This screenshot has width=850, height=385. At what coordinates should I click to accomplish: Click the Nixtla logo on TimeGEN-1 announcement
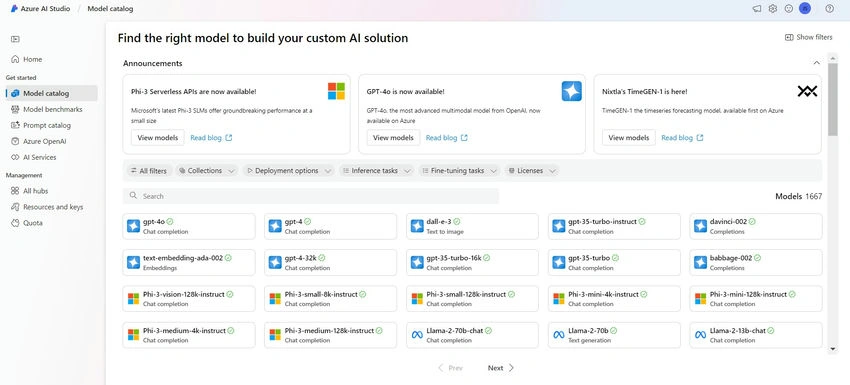point(807,91)
